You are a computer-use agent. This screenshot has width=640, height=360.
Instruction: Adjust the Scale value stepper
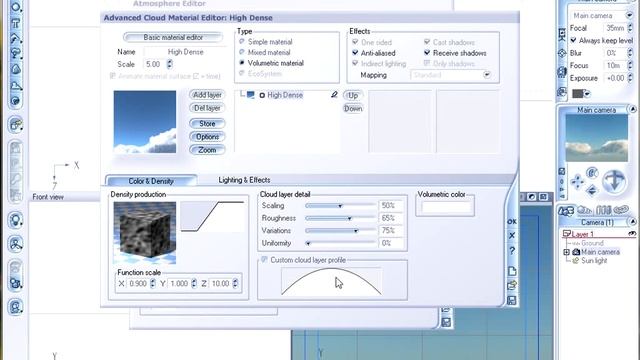[x=170, y=64]
